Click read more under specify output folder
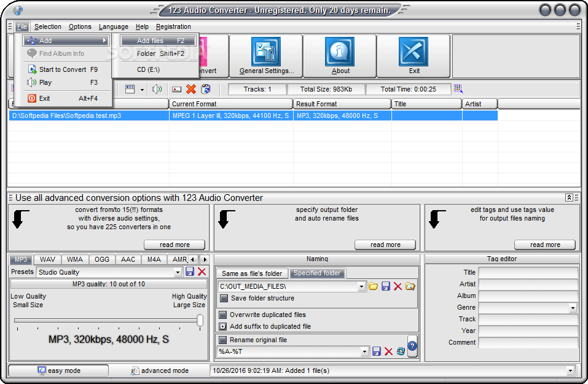This screenshot has height=384, width=588. coord(385,245)
